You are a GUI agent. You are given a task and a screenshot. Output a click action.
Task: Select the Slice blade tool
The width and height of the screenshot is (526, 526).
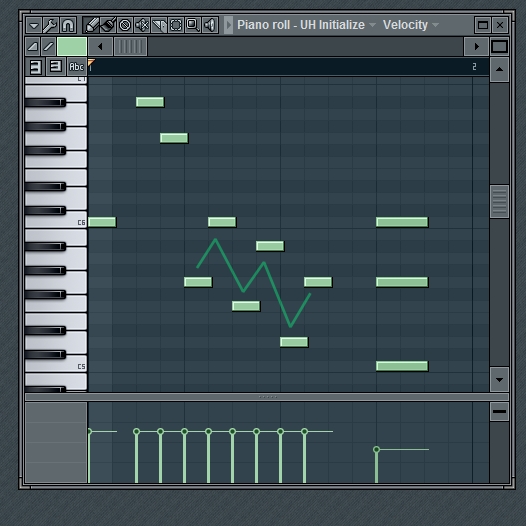[159, 25]
